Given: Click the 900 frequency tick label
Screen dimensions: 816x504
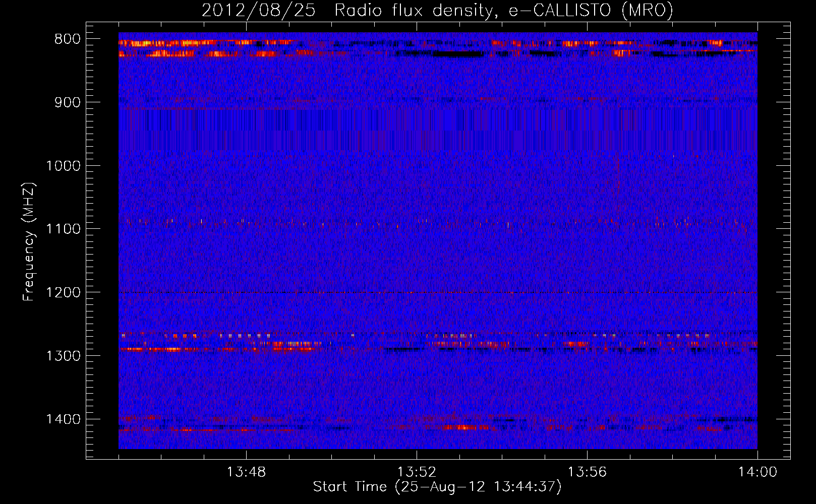Looking at the screenshot, I should coord(68,102).
